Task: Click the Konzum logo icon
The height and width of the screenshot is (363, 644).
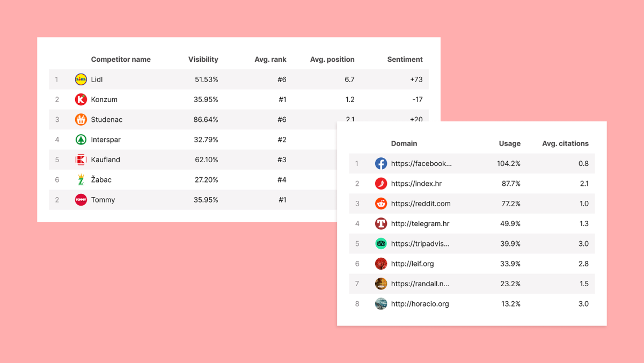Action: (80, 99)
